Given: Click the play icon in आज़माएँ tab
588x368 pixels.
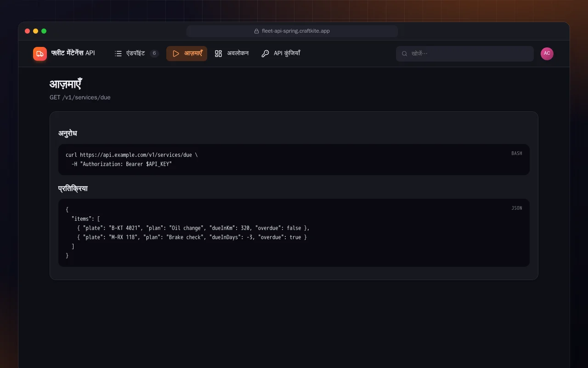Looking at the screenshot, I should (176, 53).
